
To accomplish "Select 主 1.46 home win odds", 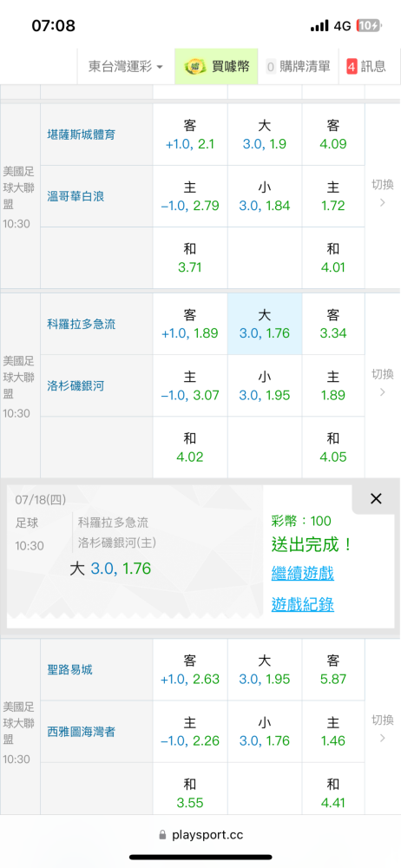I will pos(333,731).
